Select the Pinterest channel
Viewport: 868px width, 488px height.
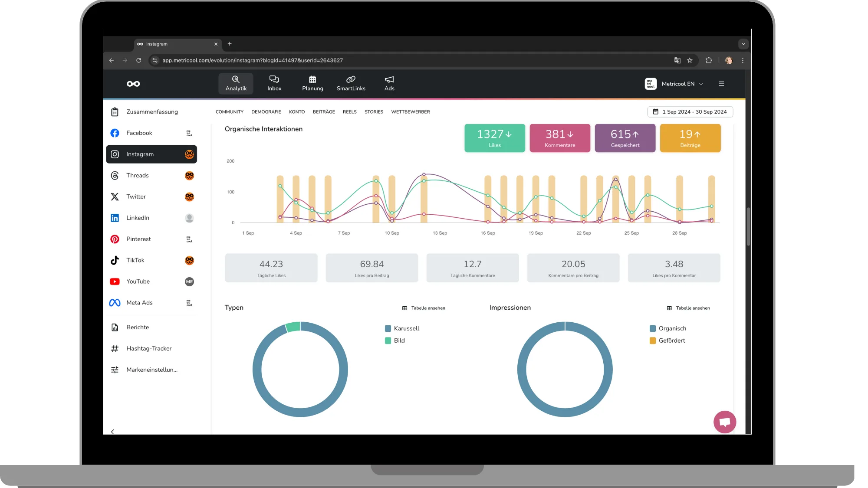[138, 239]
